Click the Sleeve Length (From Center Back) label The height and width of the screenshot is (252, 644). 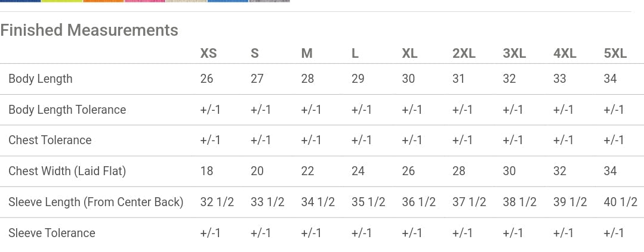coord(95,202)
